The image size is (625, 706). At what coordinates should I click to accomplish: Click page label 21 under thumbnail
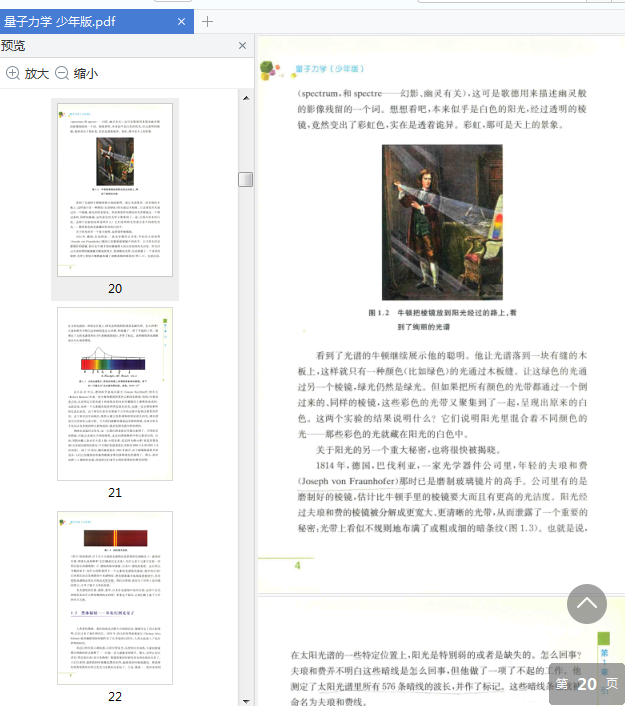(x=115, y=493)
